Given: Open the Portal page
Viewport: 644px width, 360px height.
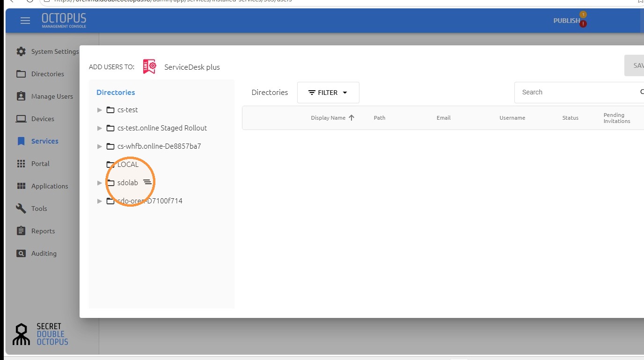Looking at the screenshot, I should [x=40, y=164].
